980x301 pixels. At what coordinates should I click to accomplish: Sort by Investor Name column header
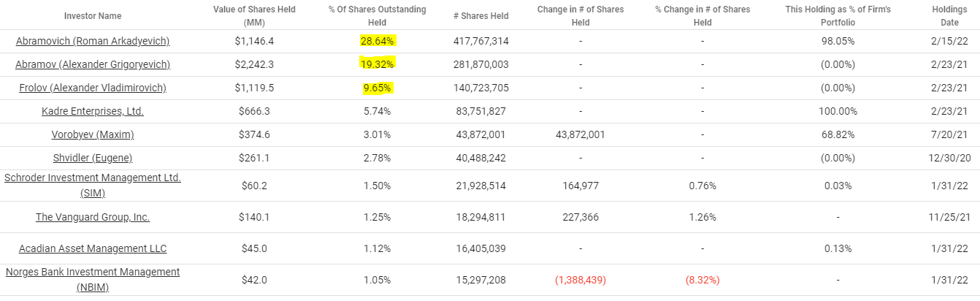click(x=93, y=16)
